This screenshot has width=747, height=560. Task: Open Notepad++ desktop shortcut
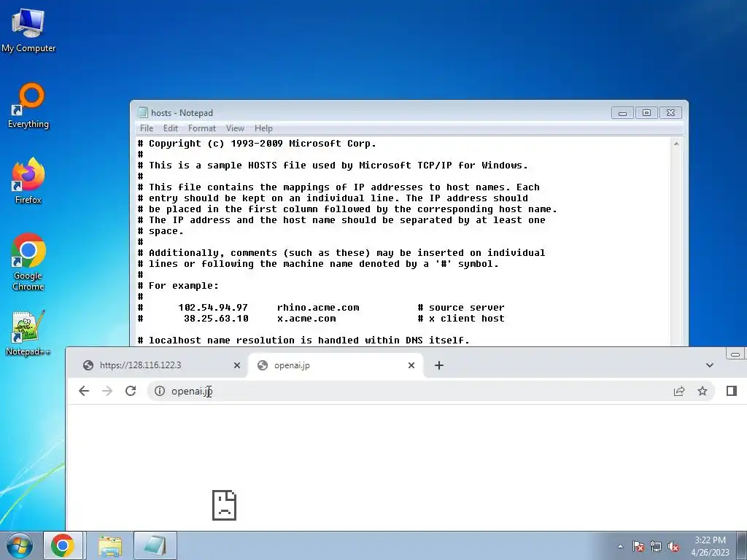[28, 332]
